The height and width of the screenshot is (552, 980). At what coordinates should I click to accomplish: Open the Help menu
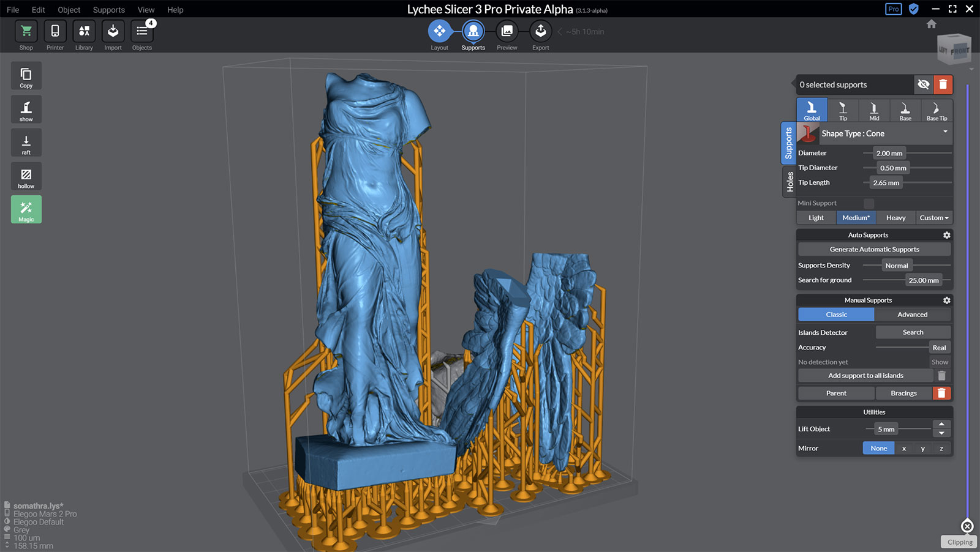[175, 10]
